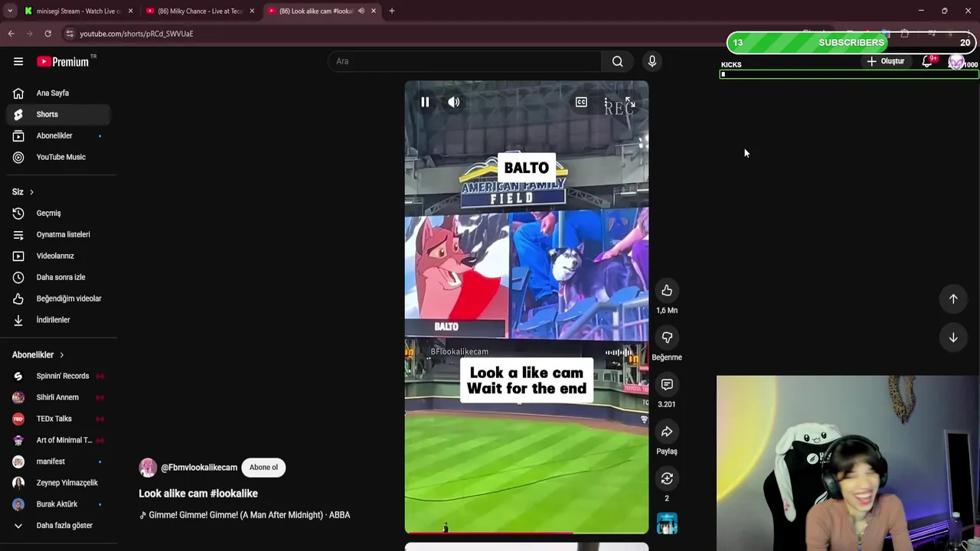Expand Abonelikler subscriptions heading
This screenshot has width=980, height=551.
[x=38, y=354]
